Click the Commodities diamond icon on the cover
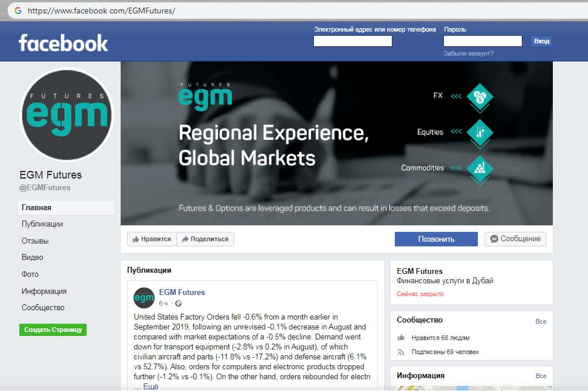 tap(480, 169)
